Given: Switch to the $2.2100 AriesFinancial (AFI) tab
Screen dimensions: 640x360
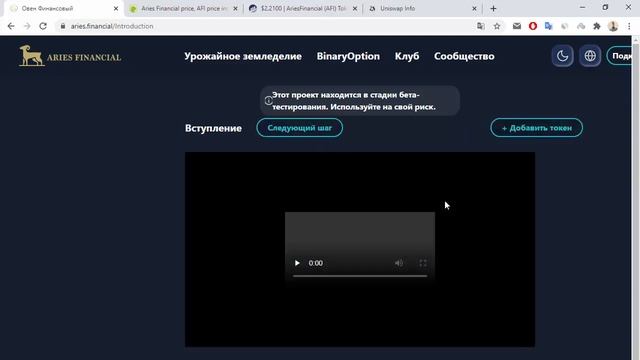Looking at the screenshot, I should [x=303, y=8].
